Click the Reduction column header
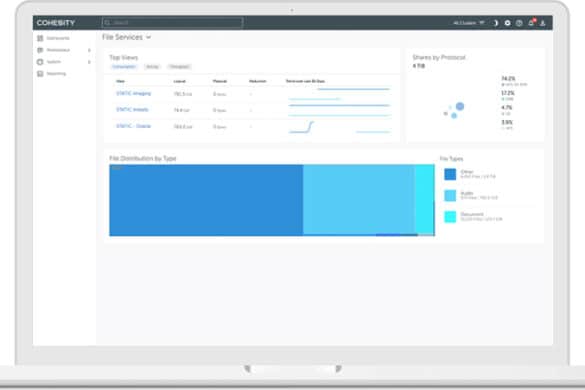The image size is (585, 390). coord(258,81)
